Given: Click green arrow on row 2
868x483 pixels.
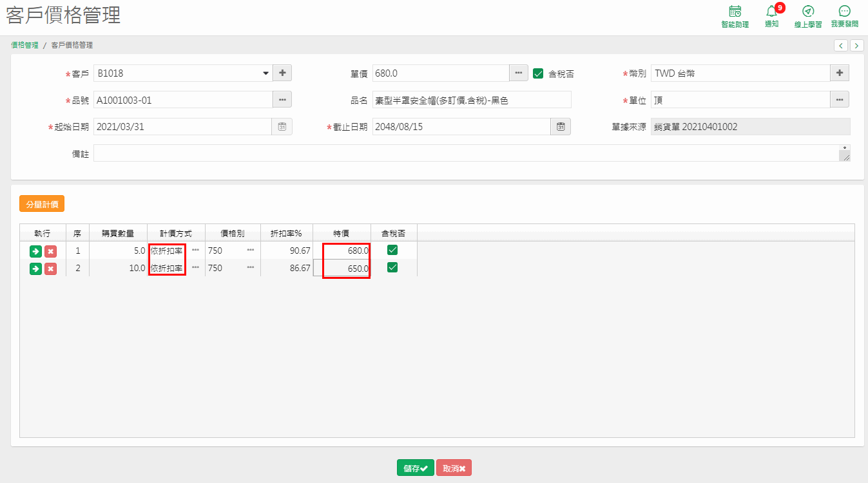Looking at the screenshot, I should coord(36,269).
